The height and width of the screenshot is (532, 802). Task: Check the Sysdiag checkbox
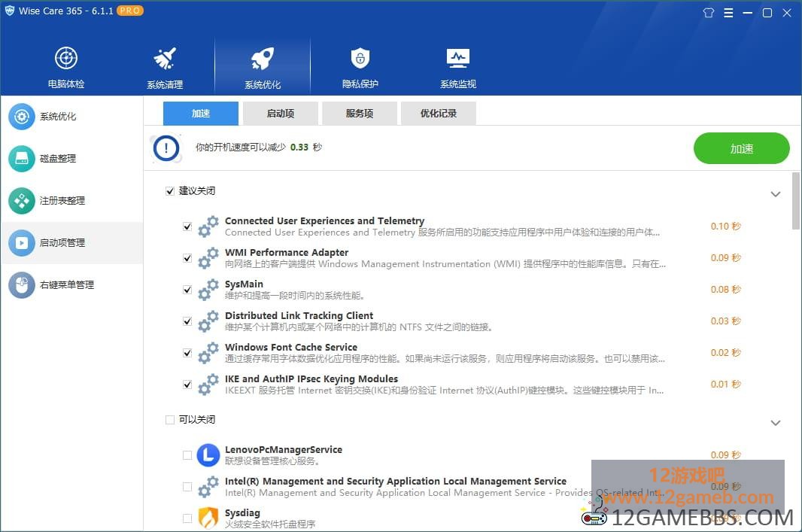[x=187, y=518]
